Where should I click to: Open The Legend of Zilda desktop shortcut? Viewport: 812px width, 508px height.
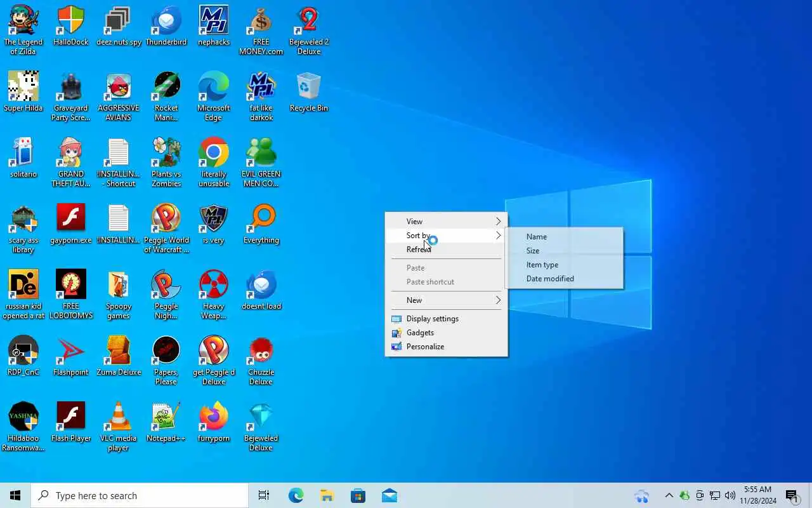(x=23, y=30)
